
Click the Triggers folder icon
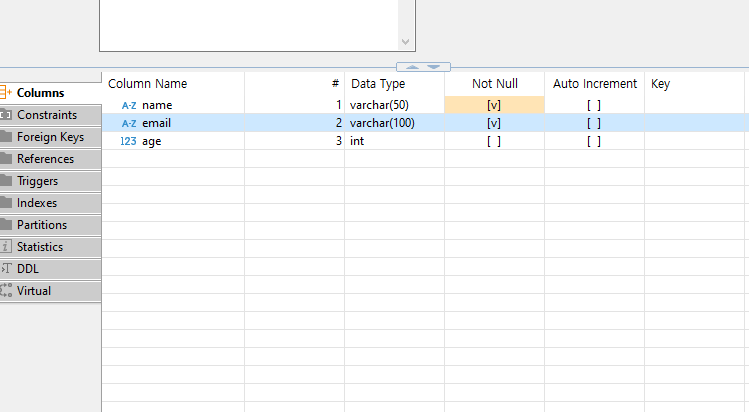(6, 180)
